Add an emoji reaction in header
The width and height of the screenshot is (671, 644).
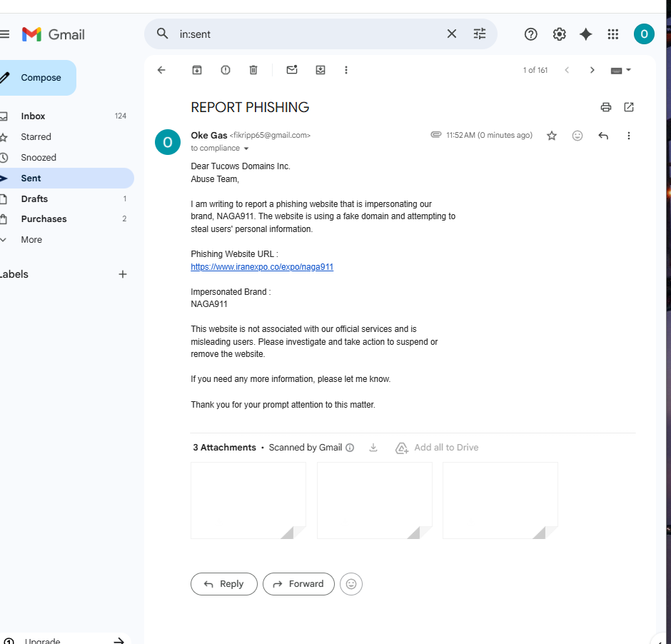coord(577,136)
